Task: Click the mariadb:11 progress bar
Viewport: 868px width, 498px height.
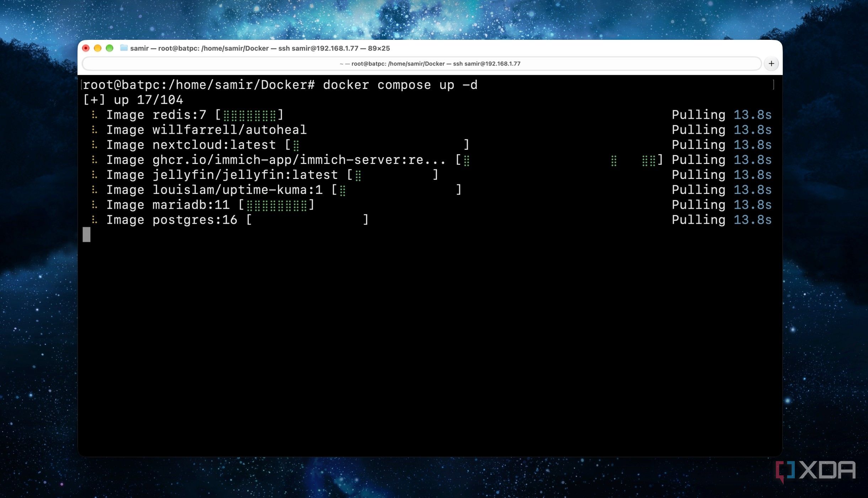Action: (277, 205)
